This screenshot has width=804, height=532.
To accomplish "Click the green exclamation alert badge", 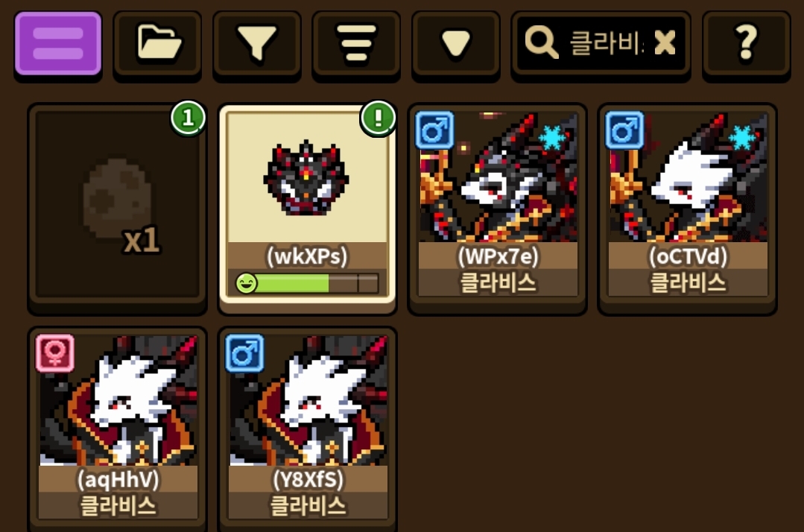I will [x=378, y=118].
